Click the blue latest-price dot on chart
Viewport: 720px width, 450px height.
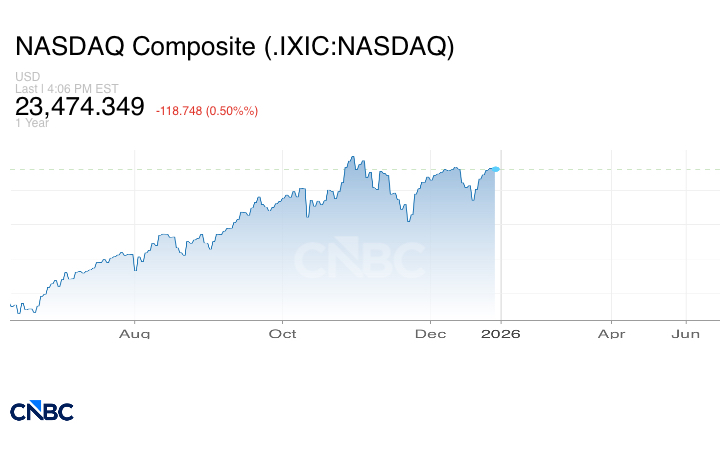coord(496,169)
